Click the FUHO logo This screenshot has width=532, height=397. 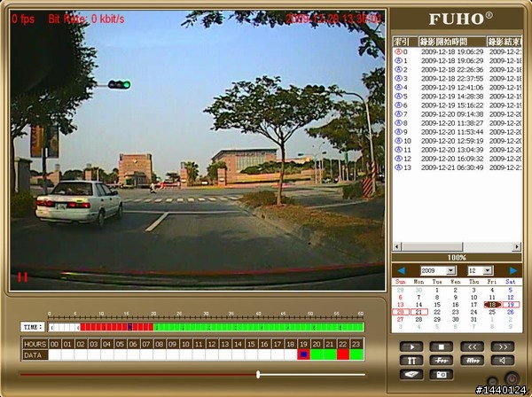pos(460,19)
